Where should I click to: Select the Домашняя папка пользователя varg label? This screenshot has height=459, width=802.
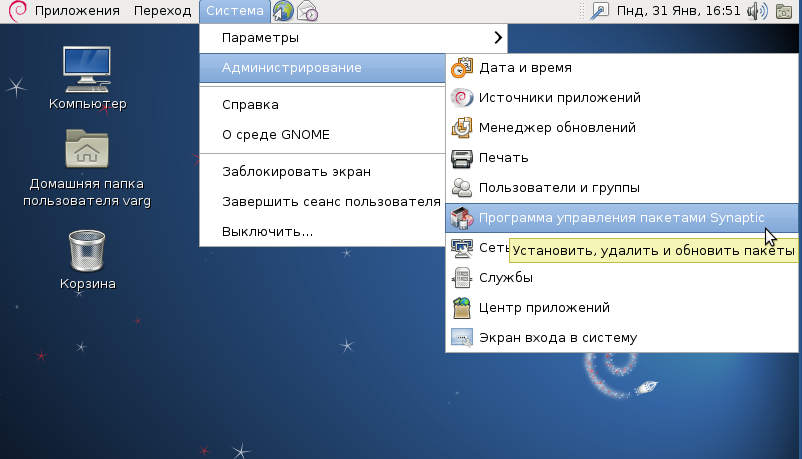(x=87, y=192)
